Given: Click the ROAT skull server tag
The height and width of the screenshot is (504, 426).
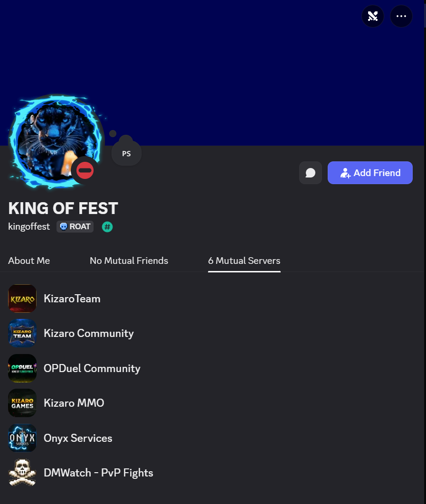Looking at the screenshot, I should click(75, 226).
